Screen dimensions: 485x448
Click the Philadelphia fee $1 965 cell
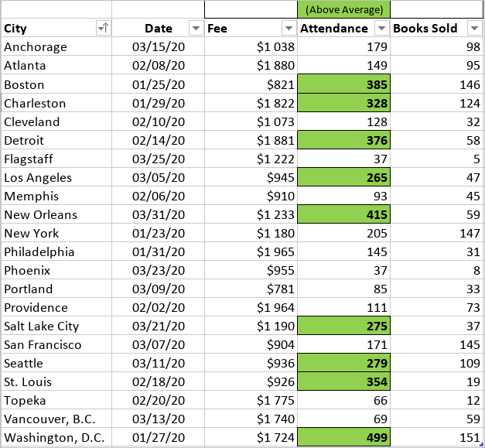pyautogui.click(x=251, y=251)
